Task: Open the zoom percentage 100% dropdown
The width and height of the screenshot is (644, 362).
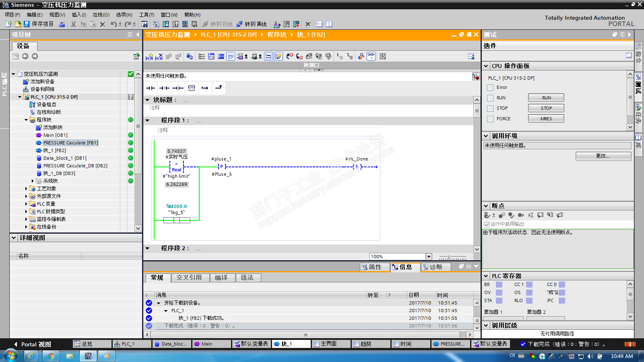Action: [x=429, y=257]
